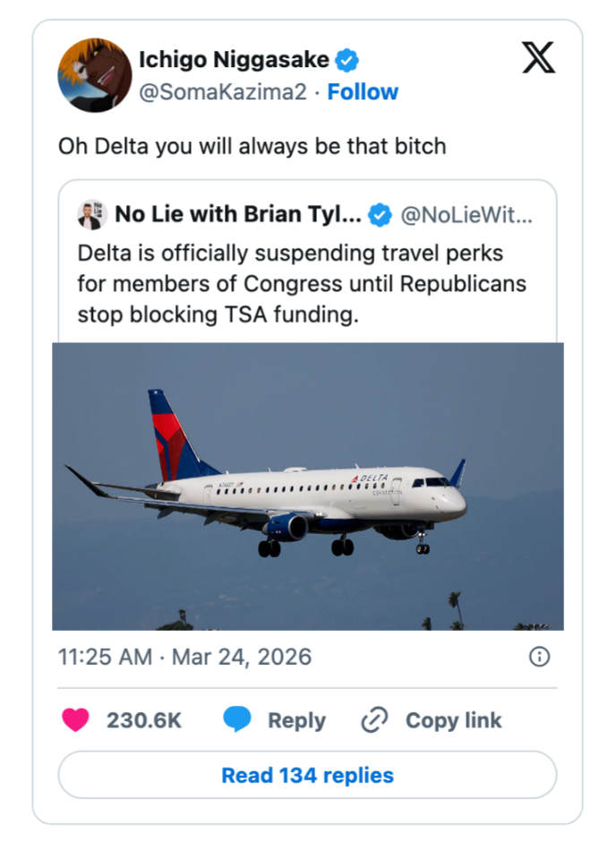616x844 pixels.
Task: Click the verified badge beside the author name
Action: [347, 60]
